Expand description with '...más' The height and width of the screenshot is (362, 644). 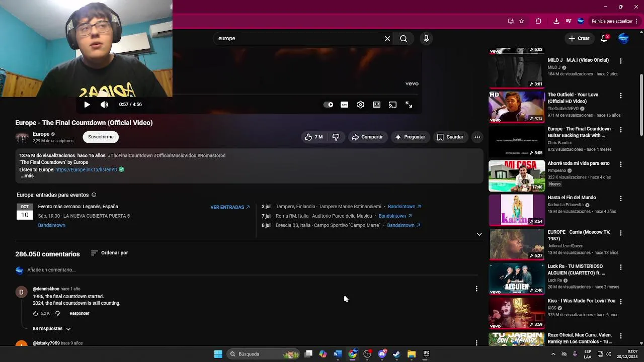(27, 176)
